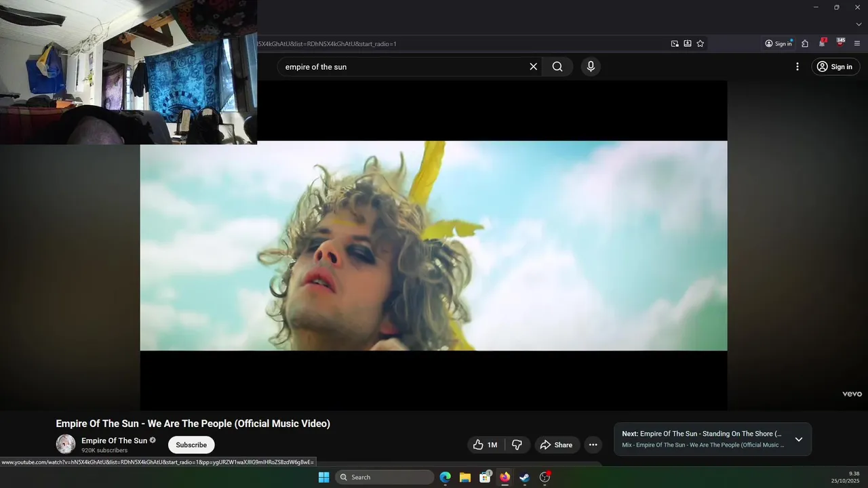868x488 pixels.
Task: Start voice search with the microphone icon
Action: [591, 66]
